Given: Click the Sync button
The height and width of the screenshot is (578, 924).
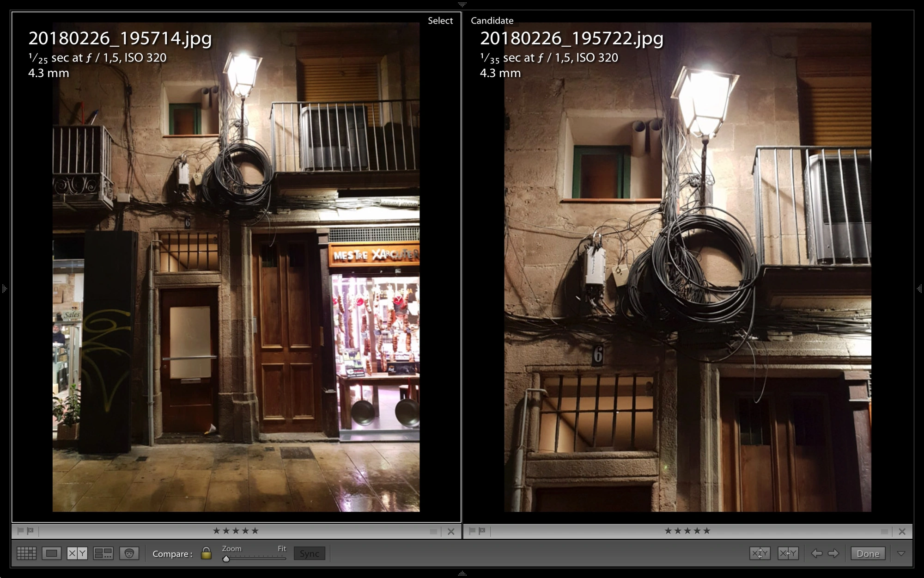Looking at the screenshot, I should tap(309, 553).
